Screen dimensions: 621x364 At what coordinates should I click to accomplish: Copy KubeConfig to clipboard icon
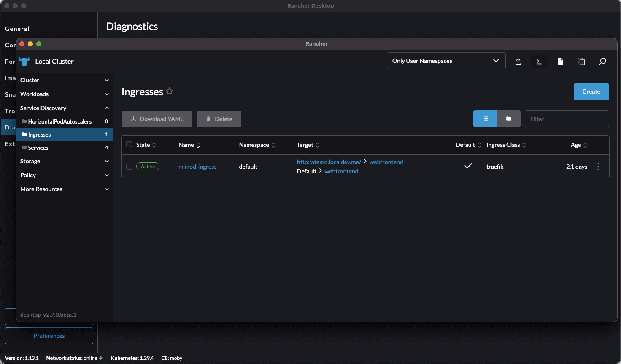581,62
